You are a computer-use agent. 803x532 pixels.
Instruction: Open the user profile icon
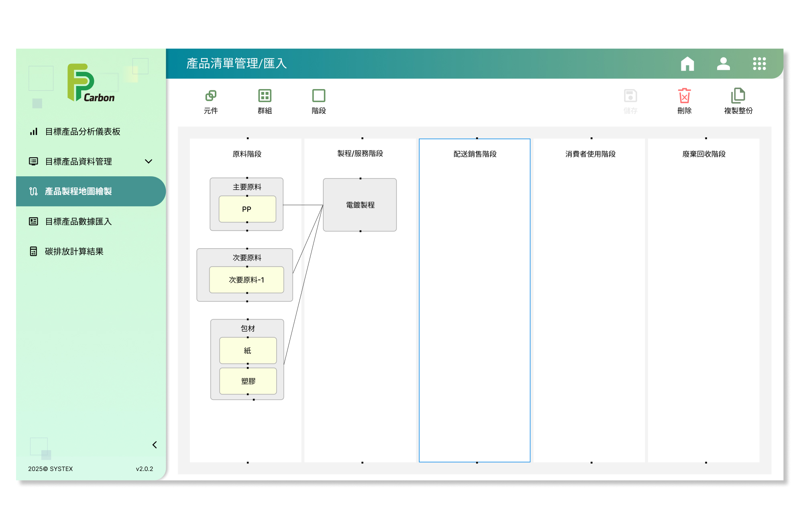pyautogui.click(x=724, y=63)
